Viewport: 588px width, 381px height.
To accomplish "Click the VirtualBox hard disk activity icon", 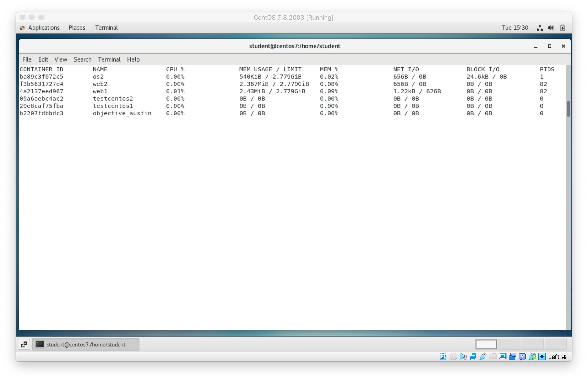I will click(443, 356).
